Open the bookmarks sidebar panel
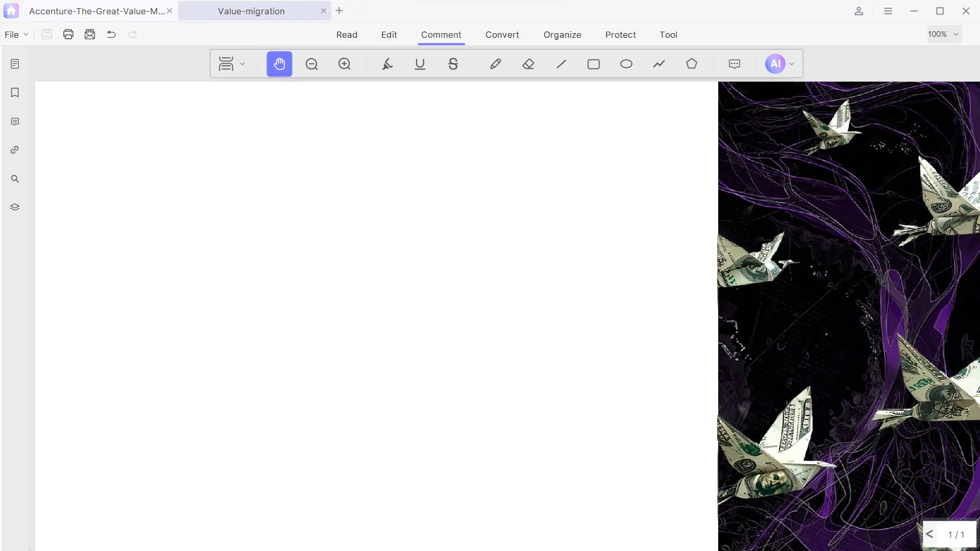This screenshot has height=551, width=980. tap(15, 92)
